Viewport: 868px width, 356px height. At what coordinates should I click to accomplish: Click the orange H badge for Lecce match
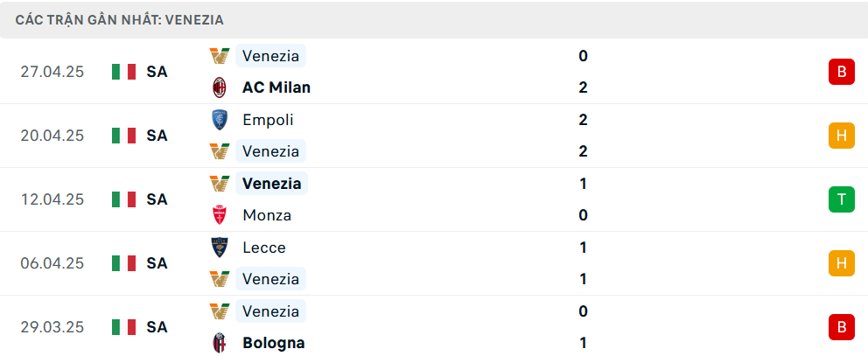(842, 263)
